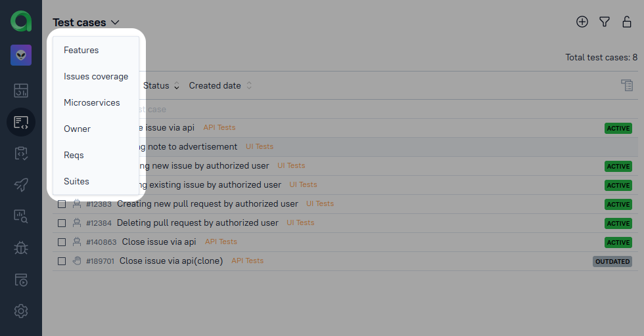This screenshot has width=644, height=336.
Task: Open project settings gear icon
Action: click(x=21, y=310)
